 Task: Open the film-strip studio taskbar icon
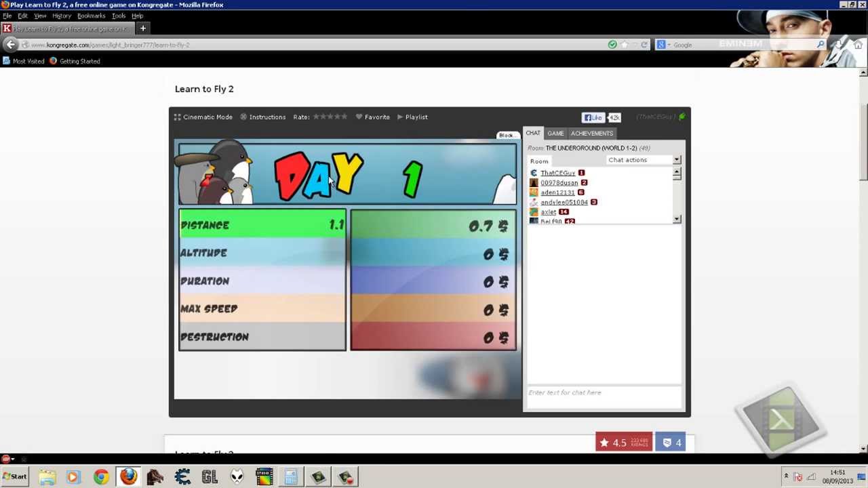click(x=264, y=477)
